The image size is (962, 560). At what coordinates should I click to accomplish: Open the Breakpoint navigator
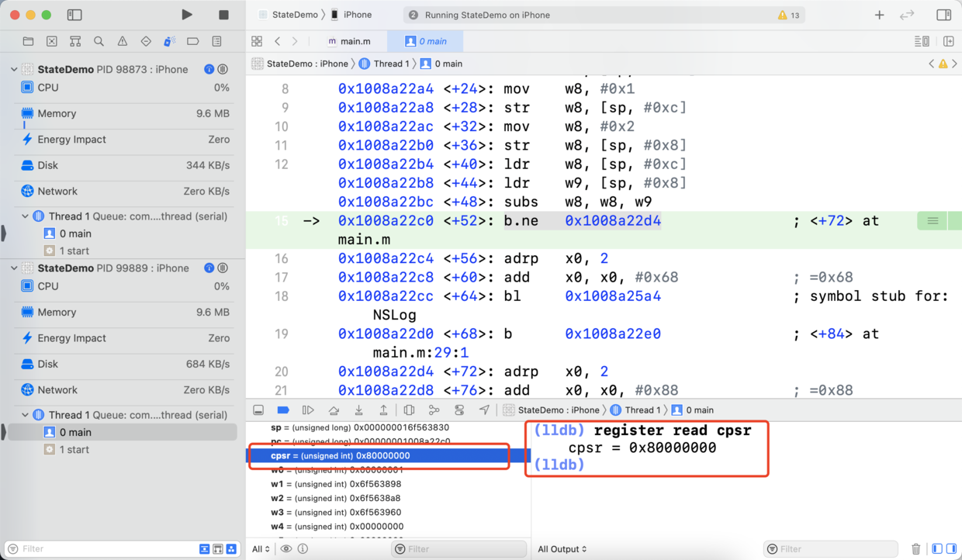pyautogui.click(x=193, y=41)
